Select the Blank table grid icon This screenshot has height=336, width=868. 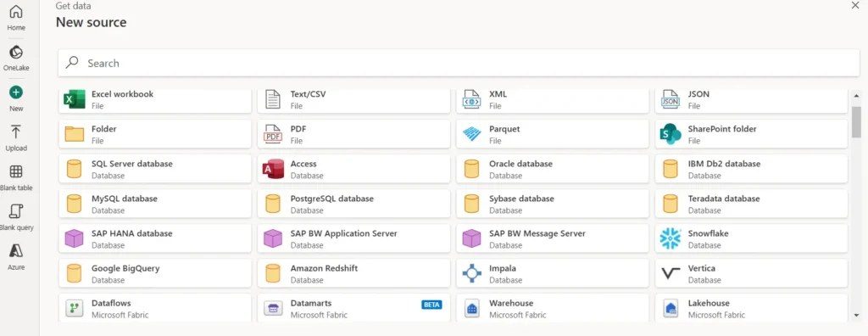point(16,171)
